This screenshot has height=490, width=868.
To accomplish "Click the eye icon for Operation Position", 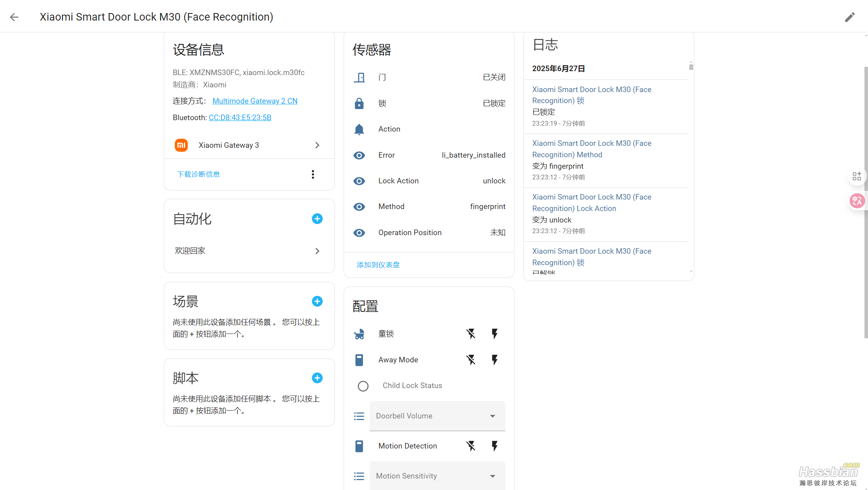I will coord(359,233).
